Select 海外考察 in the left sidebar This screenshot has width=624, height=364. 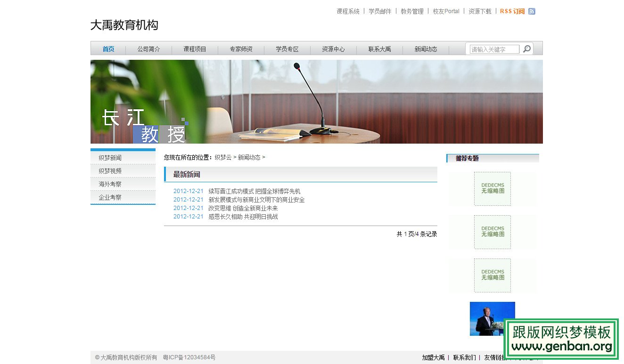point(110,184)
